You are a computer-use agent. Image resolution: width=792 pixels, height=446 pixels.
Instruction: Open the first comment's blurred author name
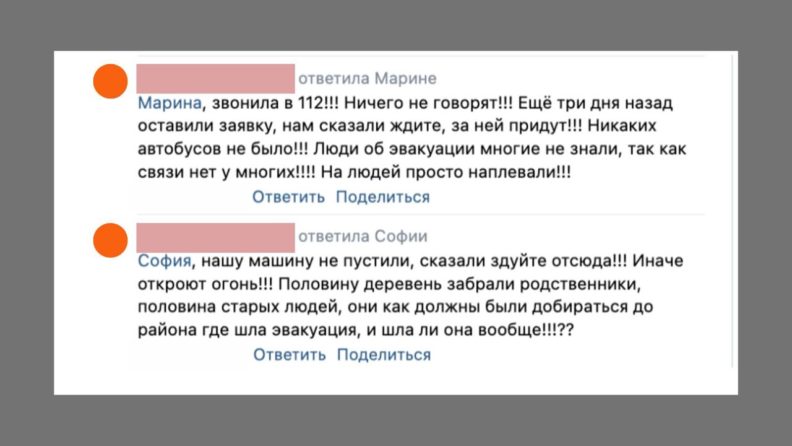tap(214, 79)
